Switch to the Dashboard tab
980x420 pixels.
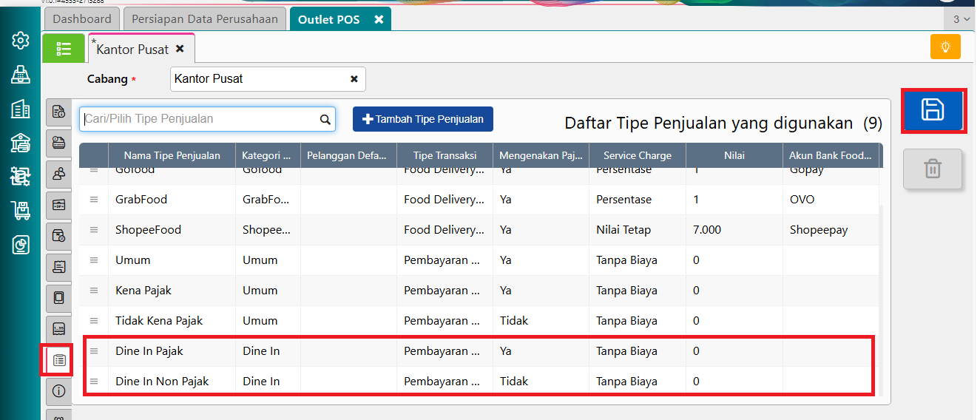pyautogui.click(x=82, y=19)
